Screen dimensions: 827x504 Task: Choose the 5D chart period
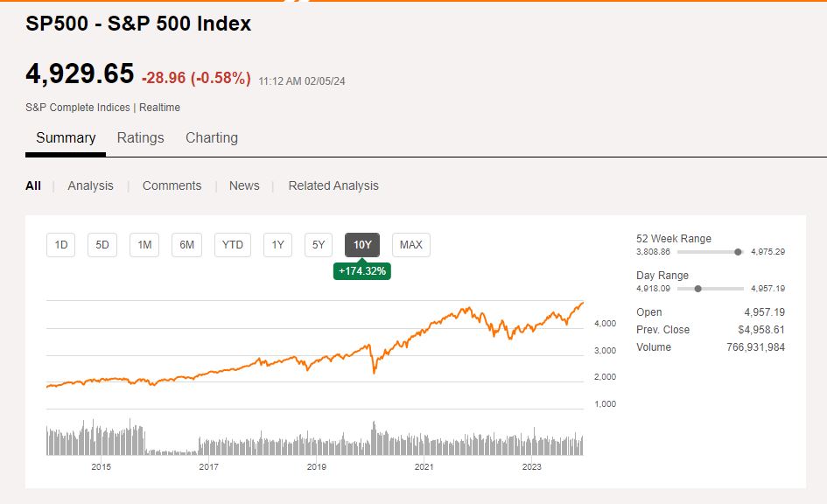102,245
